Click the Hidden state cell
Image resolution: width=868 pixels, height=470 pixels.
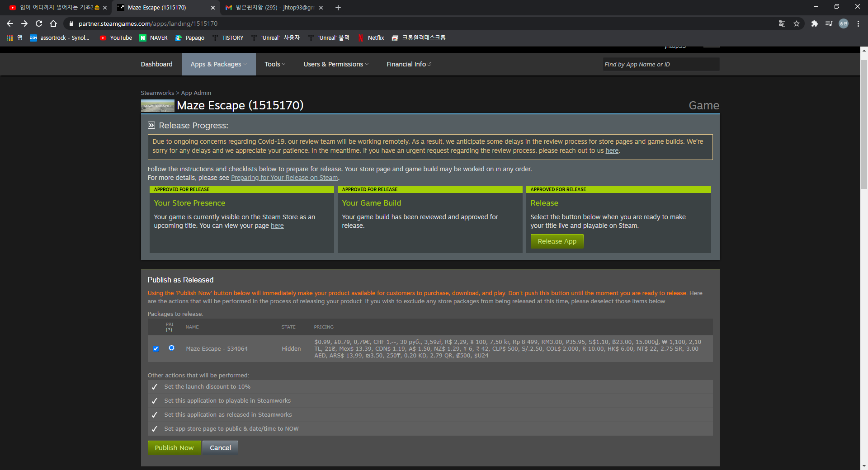291,348
